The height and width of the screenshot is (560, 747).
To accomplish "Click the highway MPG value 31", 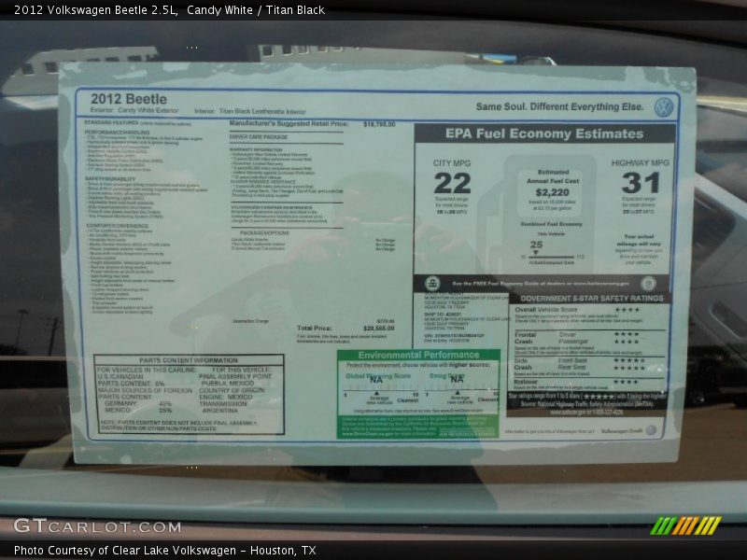I will pos(641,183).
